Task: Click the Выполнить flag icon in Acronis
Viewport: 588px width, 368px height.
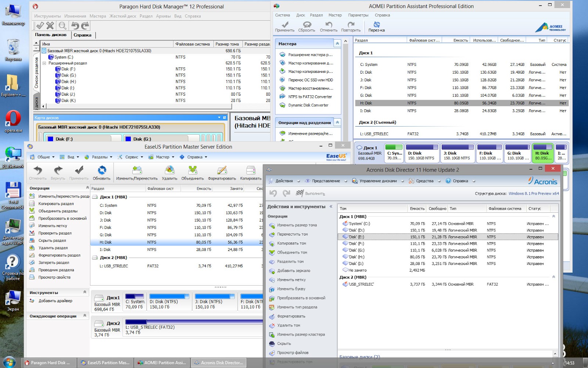Action: (300, 193)
